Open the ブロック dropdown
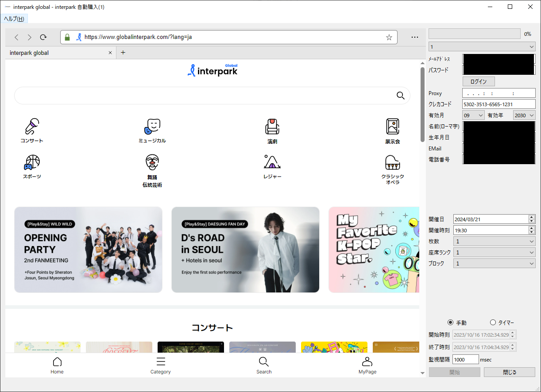 [495, 263]
